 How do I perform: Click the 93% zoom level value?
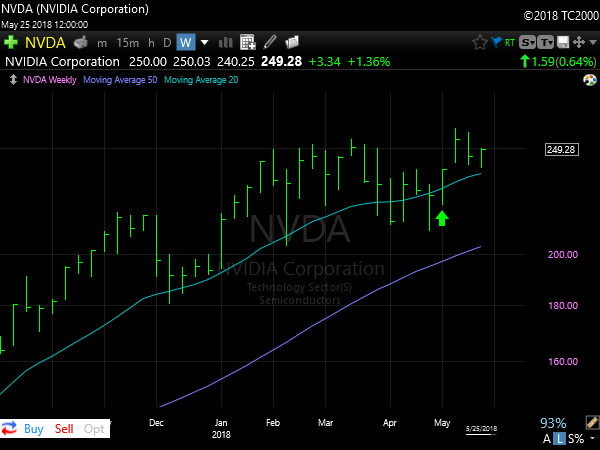[553, 423]
